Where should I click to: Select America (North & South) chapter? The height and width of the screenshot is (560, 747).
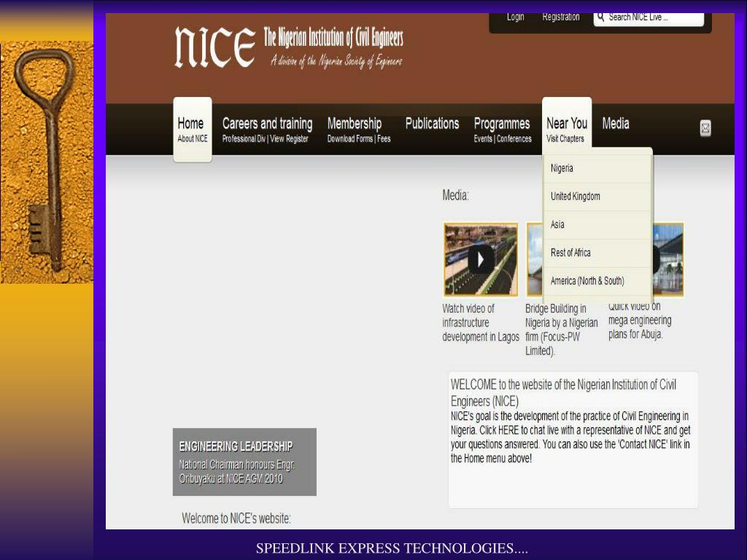(597, 281)
